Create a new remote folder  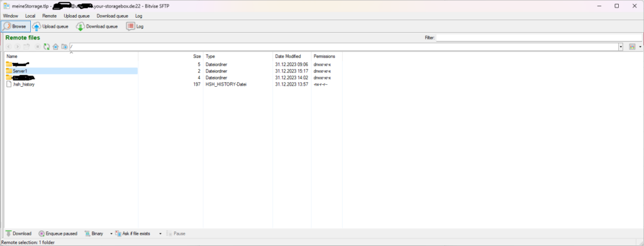[x=65, y=47]
